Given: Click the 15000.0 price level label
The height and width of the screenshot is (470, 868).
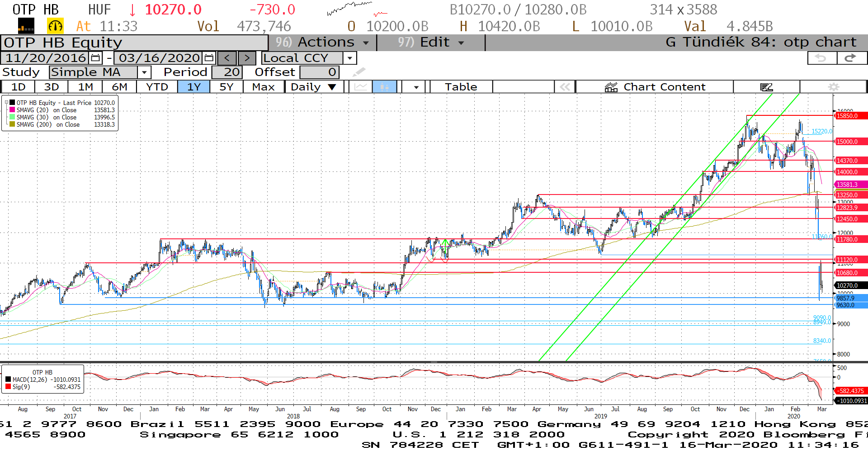Looking at the screenshot, I should click(x=851, y=142).
